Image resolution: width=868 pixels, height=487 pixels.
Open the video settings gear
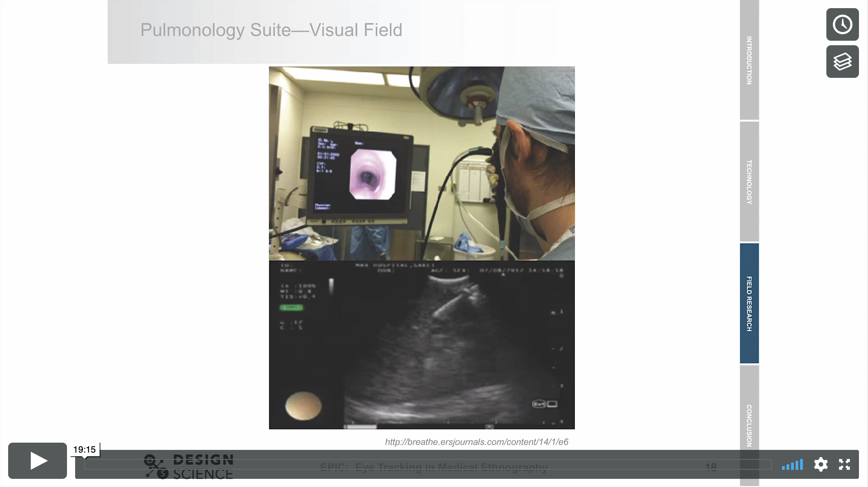pyautogui.click(x=820, y=464)
